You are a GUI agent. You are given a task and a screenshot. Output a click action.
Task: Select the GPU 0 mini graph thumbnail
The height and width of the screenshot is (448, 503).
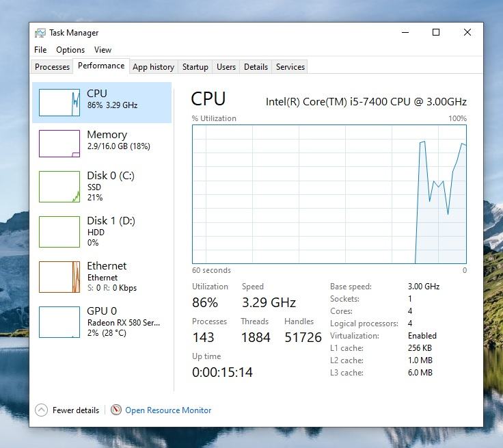59,322
